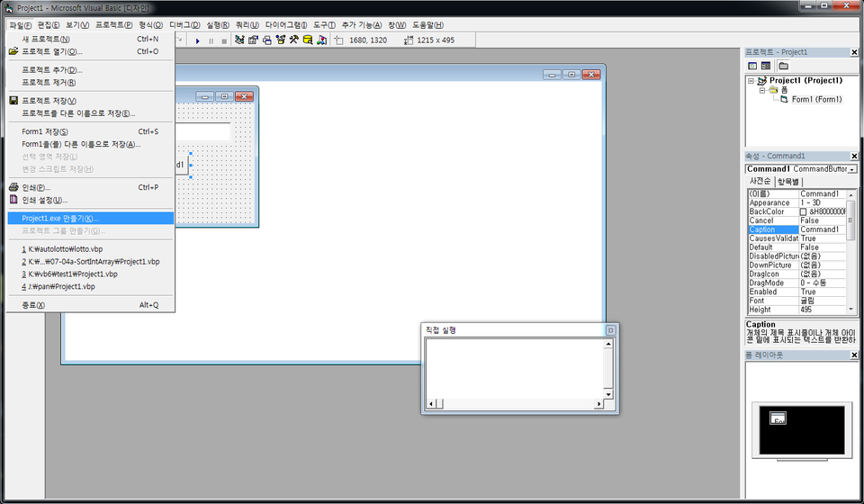Viewport: 864px width, 504px height.
Task: Click the End (stop) toolbar icon
Action: [224, 40]
